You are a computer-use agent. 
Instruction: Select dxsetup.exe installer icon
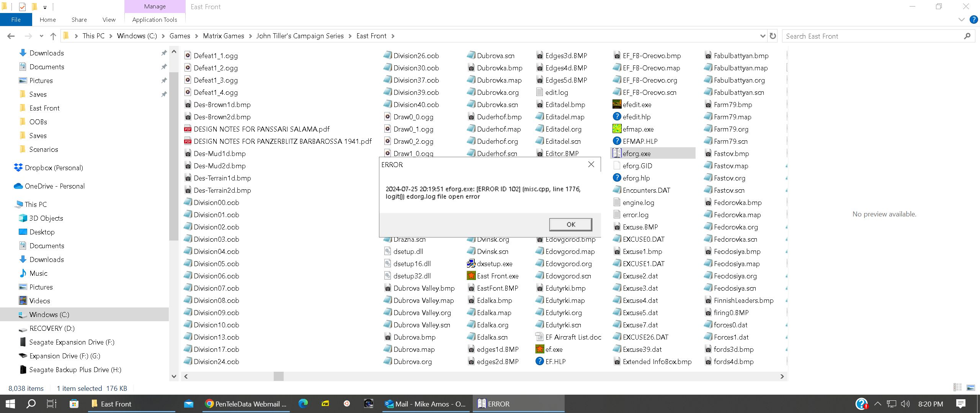click(471, 263)
